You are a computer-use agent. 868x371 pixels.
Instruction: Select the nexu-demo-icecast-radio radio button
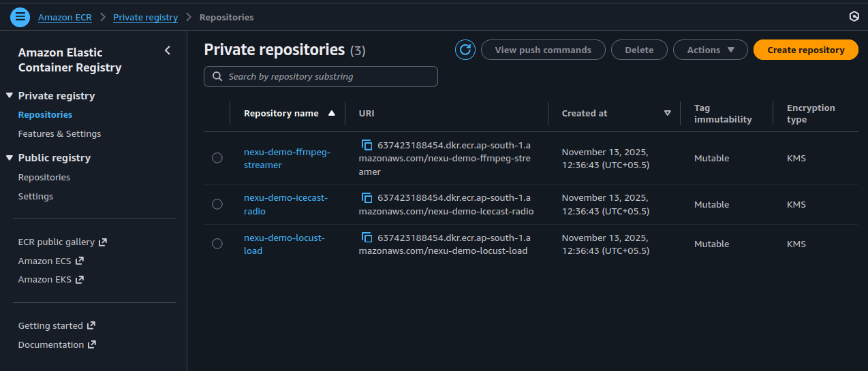tap(217, 204)
